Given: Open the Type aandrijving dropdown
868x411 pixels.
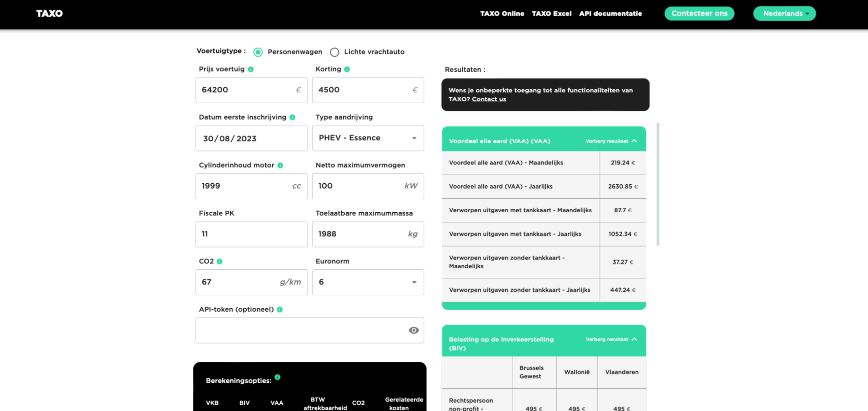Looking at the screenshot, I should (368, 138).
